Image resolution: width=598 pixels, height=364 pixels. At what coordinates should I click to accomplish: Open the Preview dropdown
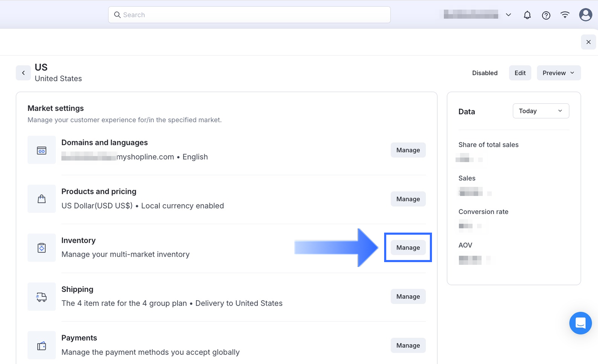point(558,73)
